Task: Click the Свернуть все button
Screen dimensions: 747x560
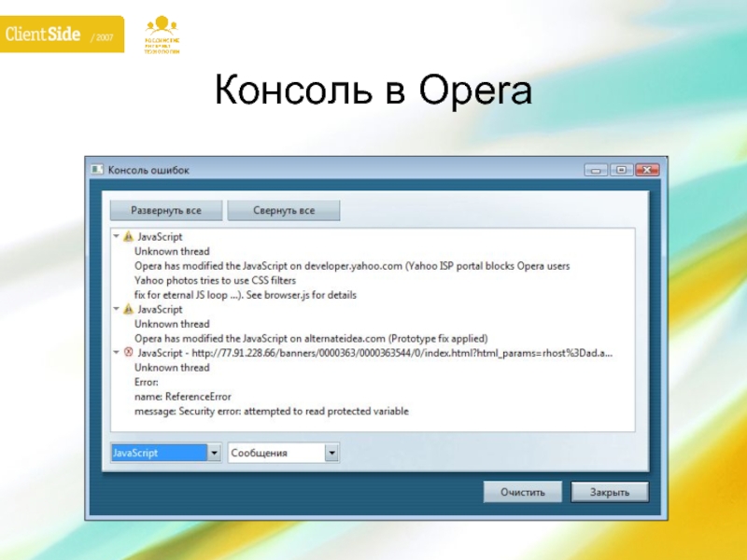Action: pyautogui.click(x=284, y=211)
